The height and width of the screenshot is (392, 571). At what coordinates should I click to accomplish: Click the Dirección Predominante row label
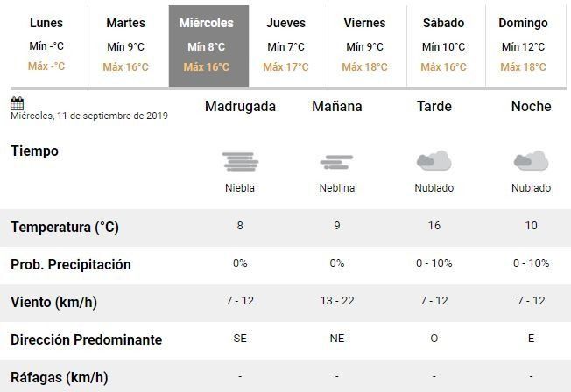point(86,339)
